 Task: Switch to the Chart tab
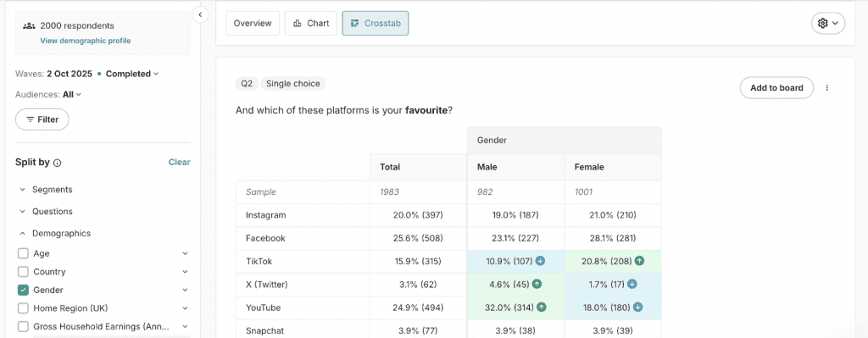tap(310, 23)
